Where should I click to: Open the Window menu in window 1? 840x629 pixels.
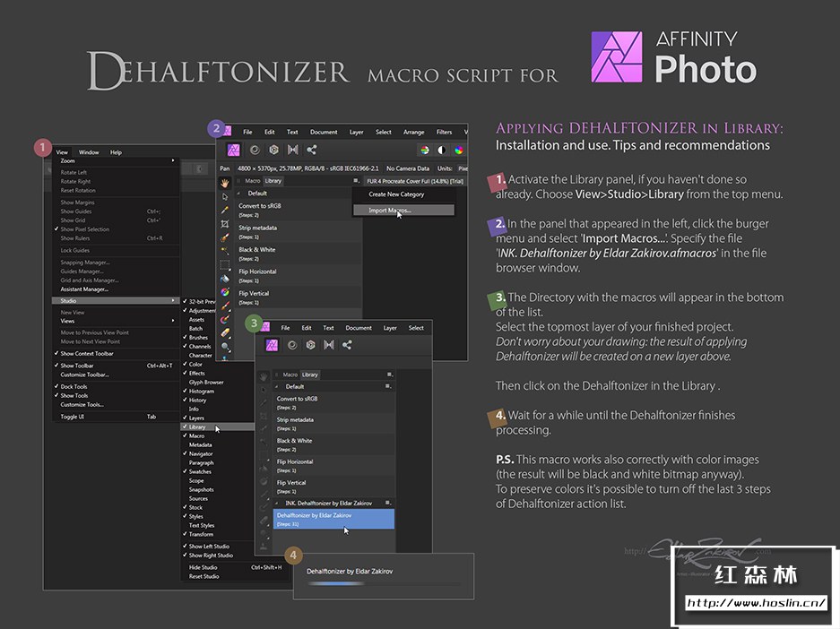(x=89, y=152)
